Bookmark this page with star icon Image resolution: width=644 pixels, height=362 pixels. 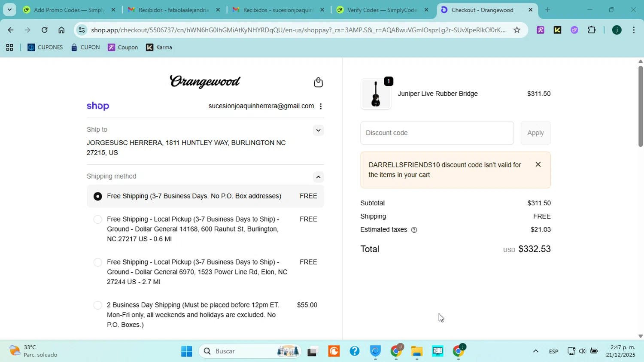pyautogui.click(x=517, y=30)
